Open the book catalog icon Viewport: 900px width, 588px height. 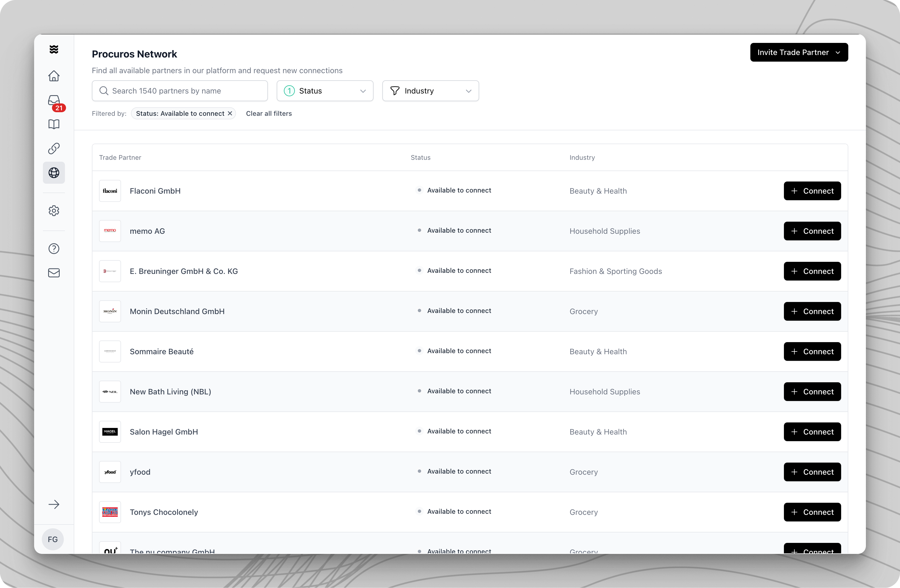(x=54, y=124)
